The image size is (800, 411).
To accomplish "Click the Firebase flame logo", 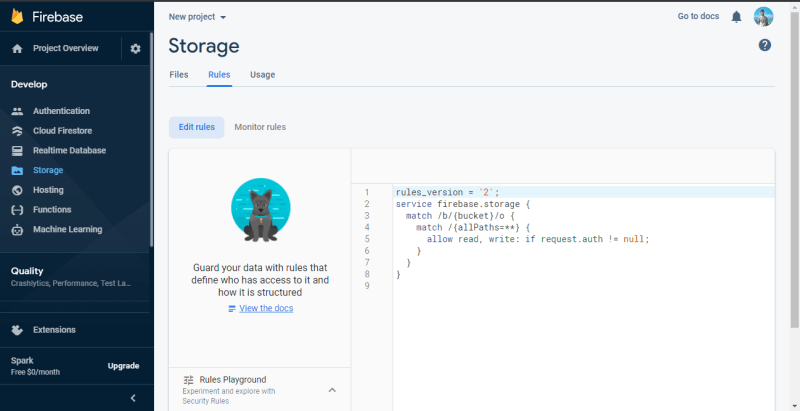I will point(17,16).
